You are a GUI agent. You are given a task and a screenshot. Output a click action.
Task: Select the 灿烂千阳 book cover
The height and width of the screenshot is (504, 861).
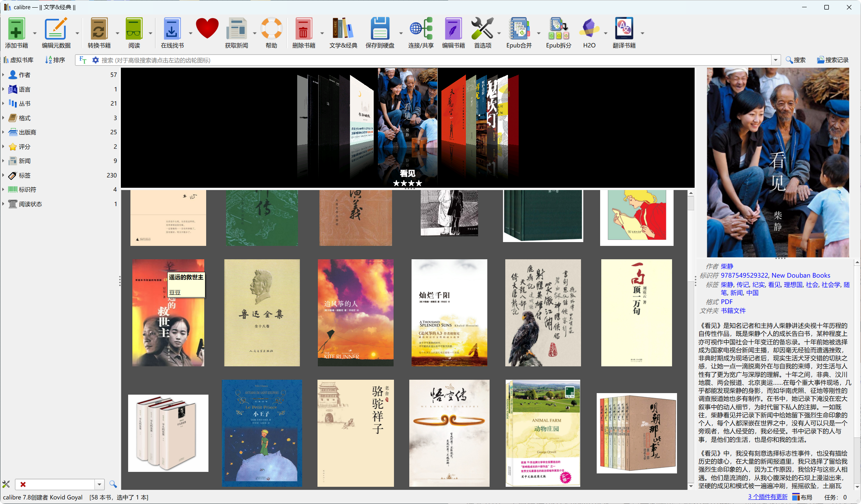tap(449, 313)
